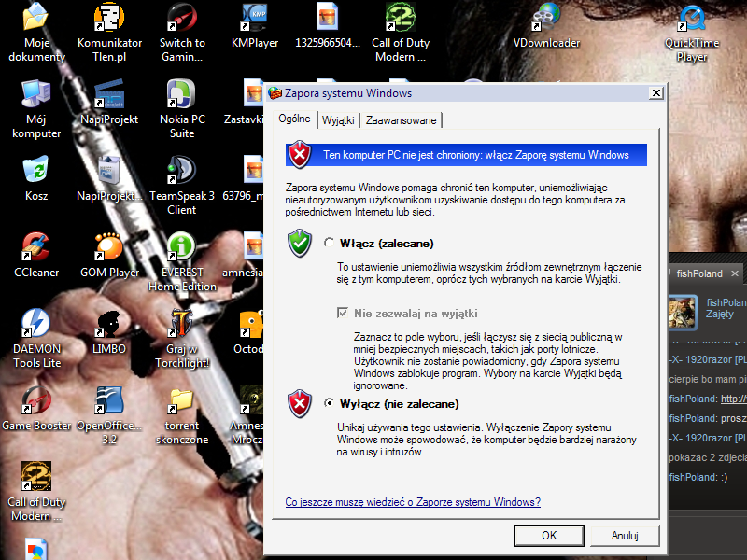This screenshot has width=747, height=560.
Task: Open KMPlayer desktop shortcut
Action: [254, 26]
